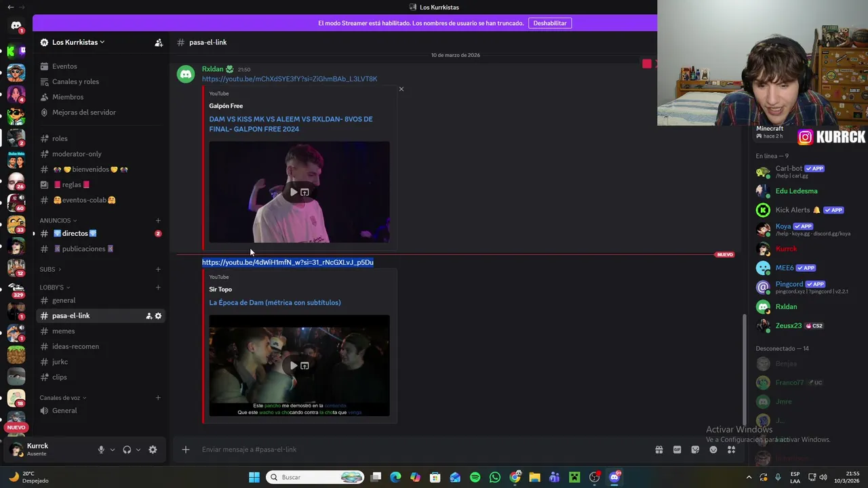This screenshot has width=868, height=488.
Task: Open Miembros list page
Action: [x=68, y=97]
